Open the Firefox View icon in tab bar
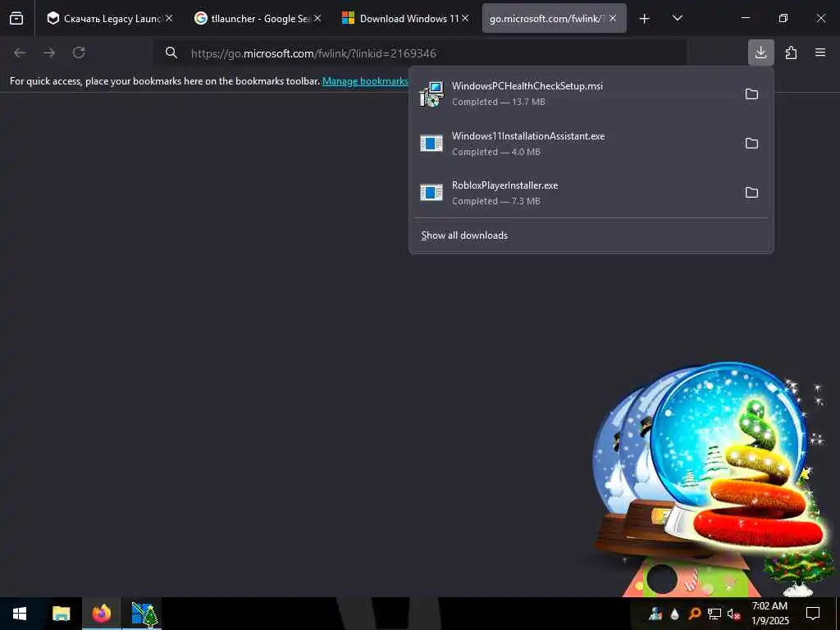This screenshot has height=630, width=840. click(16, 18)
